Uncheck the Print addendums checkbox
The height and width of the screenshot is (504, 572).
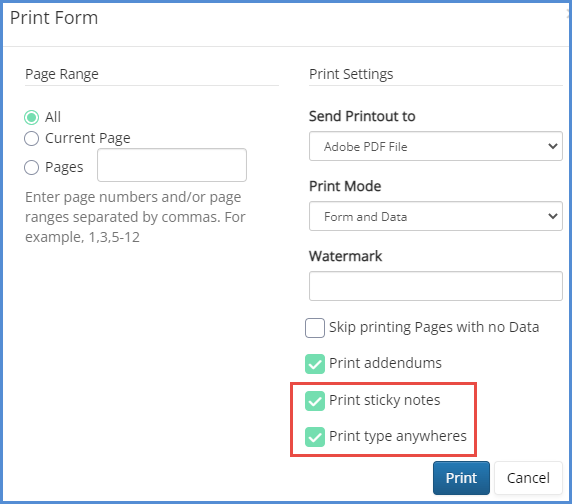(315, 364)
